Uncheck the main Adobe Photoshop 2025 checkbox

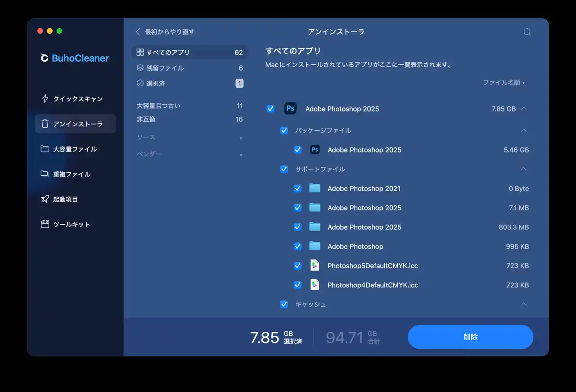click(x=270, y=109)
